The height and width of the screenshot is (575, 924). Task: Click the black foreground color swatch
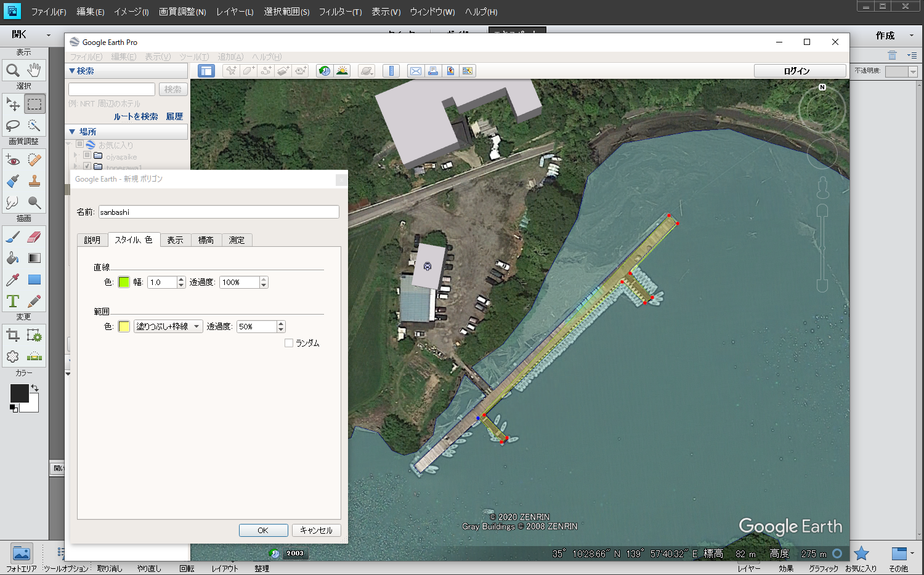click(x=19, y=393)
